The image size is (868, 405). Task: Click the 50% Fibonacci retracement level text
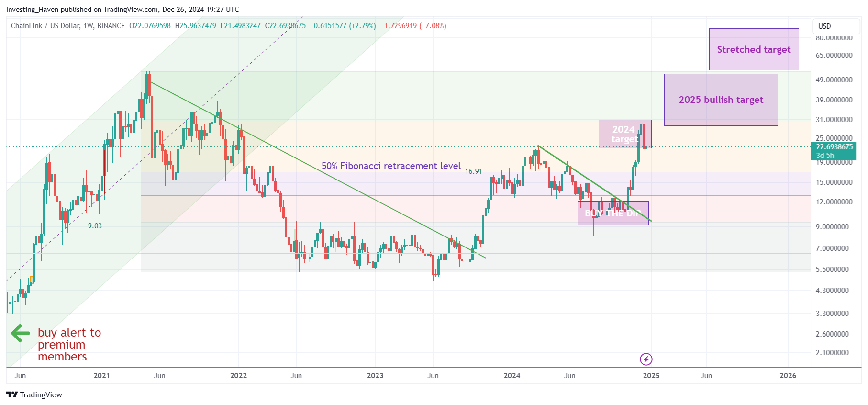click(x=391, y=166)
